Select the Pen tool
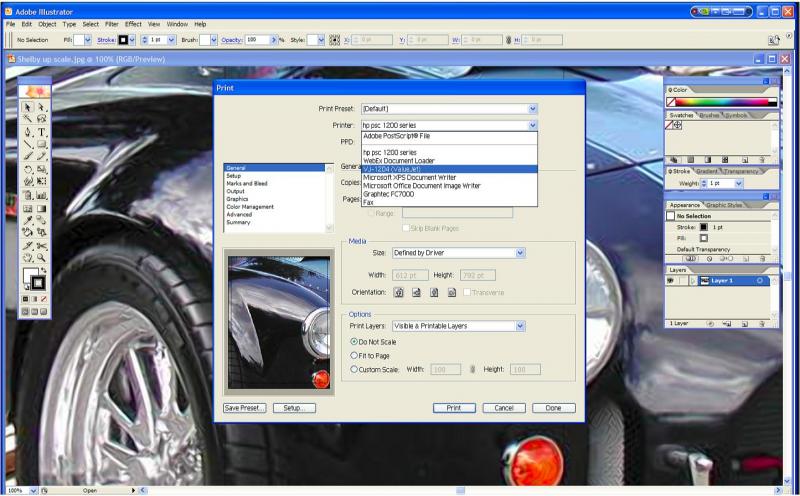 pyautogui.click(x=28, y=132)
